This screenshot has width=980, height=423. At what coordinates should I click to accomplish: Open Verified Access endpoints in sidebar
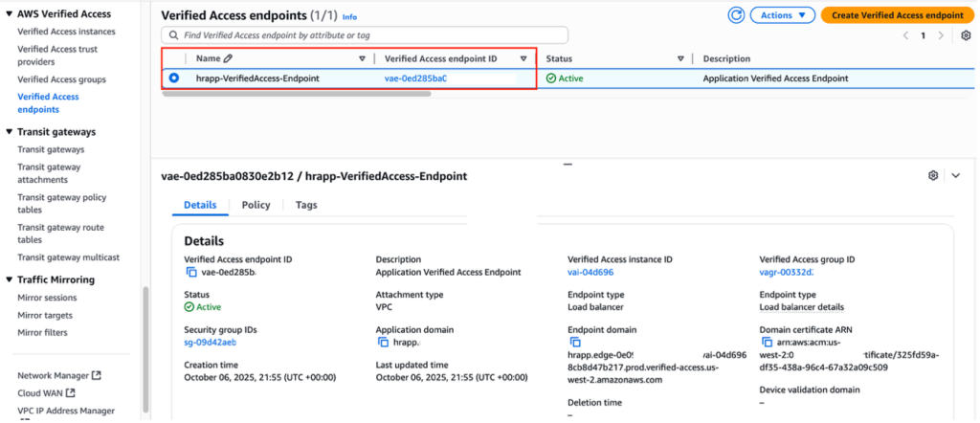(48, 103)
